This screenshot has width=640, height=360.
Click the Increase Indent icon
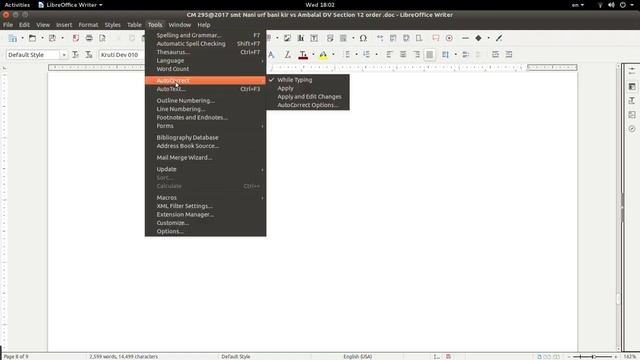pyautogui.click(x=495, y=54)
